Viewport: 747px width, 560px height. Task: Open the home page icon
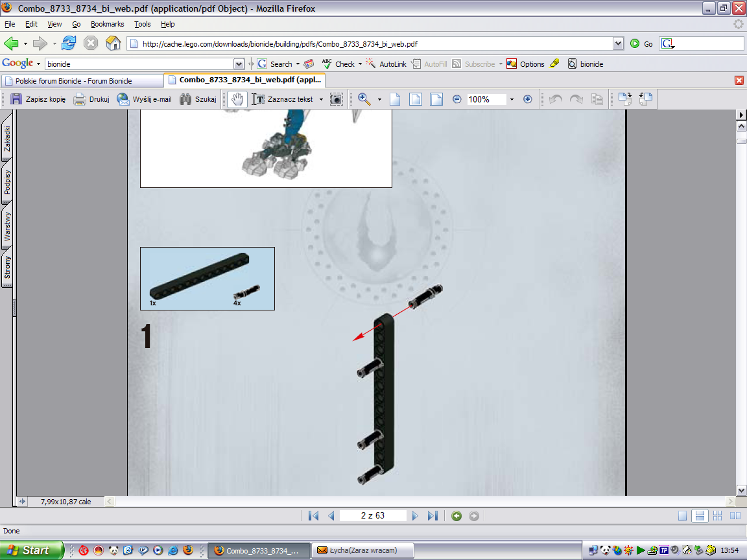pos(113,43)
